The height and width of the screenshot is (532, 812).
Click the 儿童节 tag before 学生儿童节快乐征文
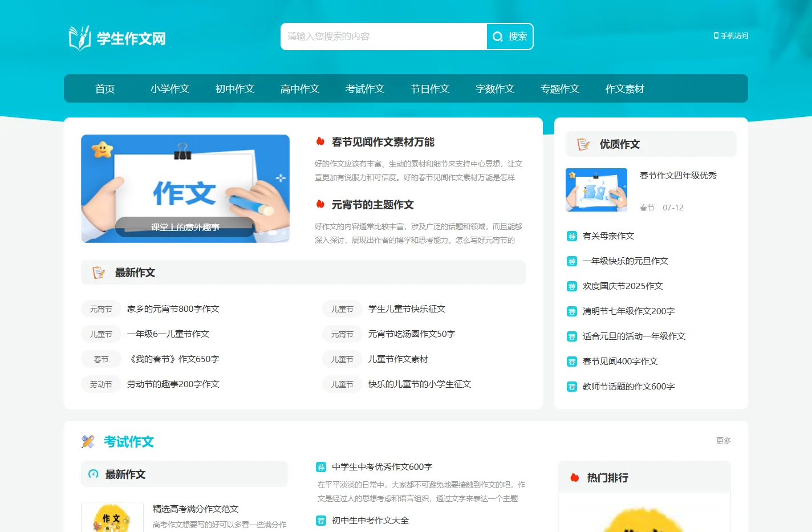click(x=342, y=309)
